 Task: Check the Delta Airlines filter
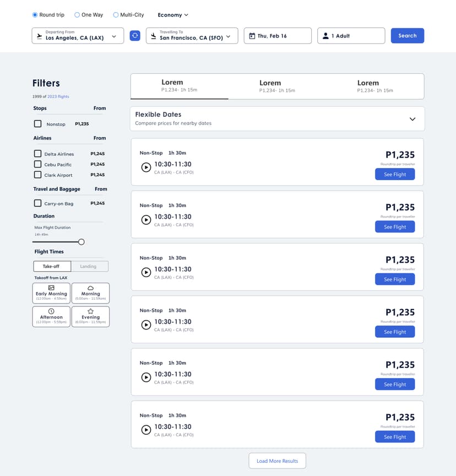pos(38,154)
